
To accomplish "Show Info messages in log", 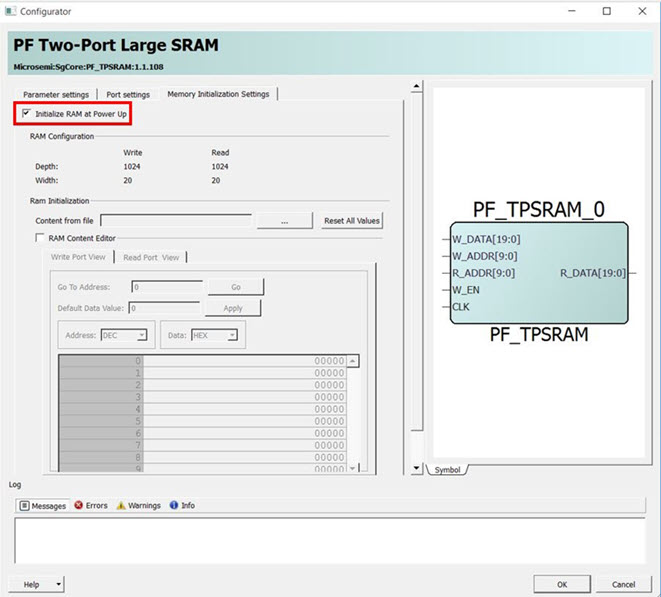I will 182,506.
